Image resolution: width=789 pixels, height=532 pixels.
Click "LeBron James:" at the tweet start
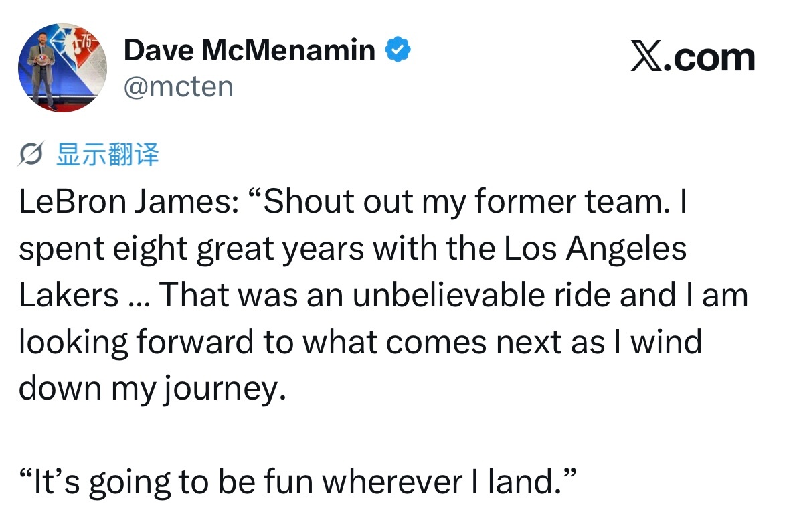(x=128, y=201)
